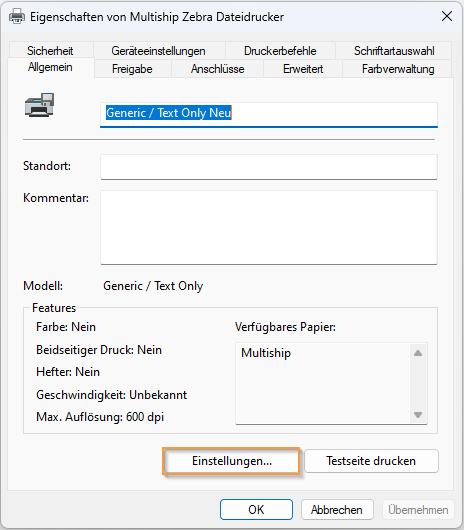The image size is (464, 530).
Task: Click the Modell value Generic / Text Only
Action: tap(153, 286)
